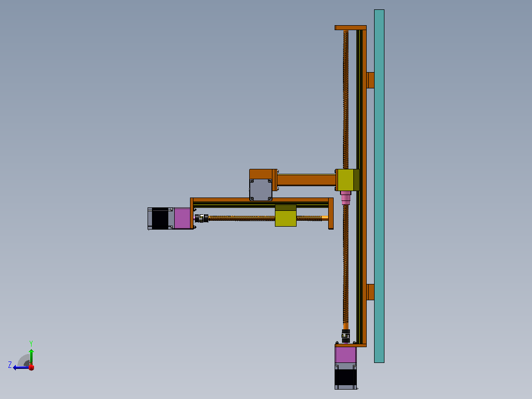Click the "Z" label on the triad
The height and width of the screenshot is (399, 532).
click(10, 365)
